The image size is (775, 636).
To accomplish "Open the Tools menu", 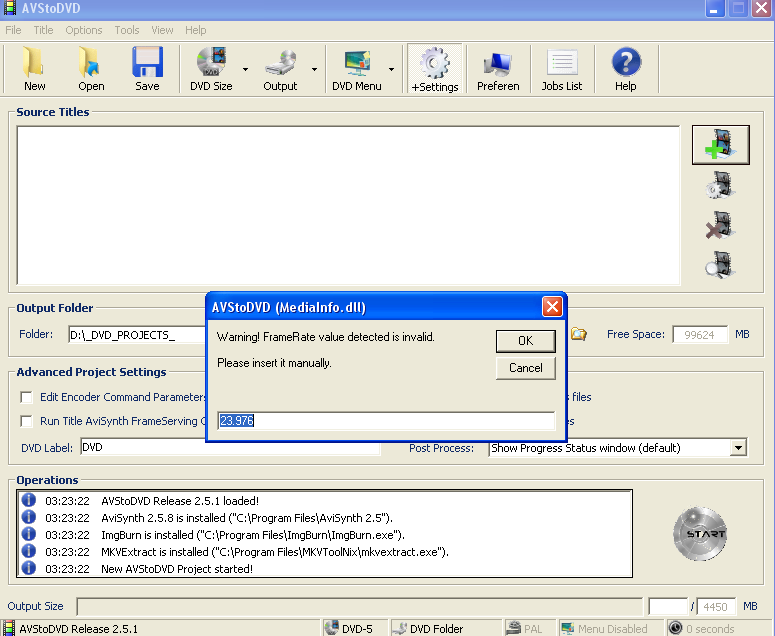I will click(x=127, y=30).
